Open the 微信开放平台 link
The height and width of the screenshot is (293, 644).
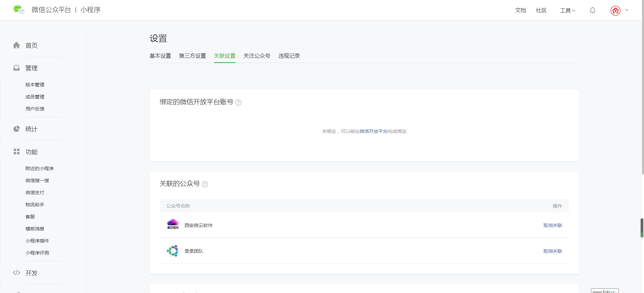click(373, 131)
